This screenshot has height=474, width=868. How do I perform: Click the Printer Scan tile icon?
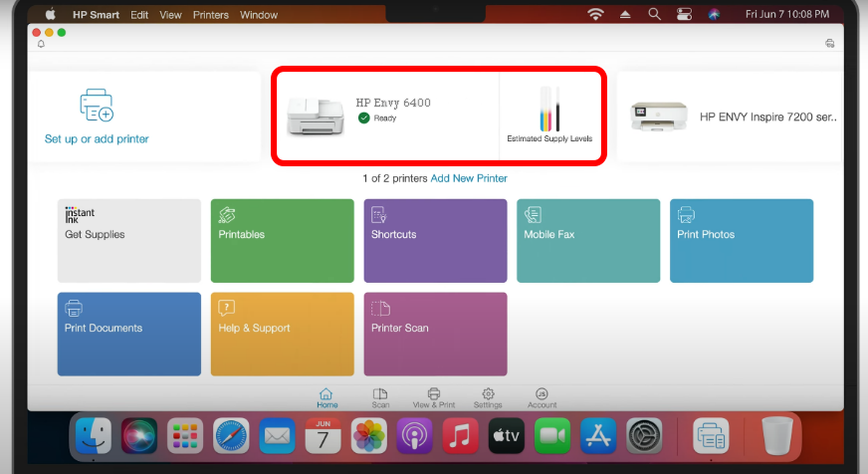point(381,309)
